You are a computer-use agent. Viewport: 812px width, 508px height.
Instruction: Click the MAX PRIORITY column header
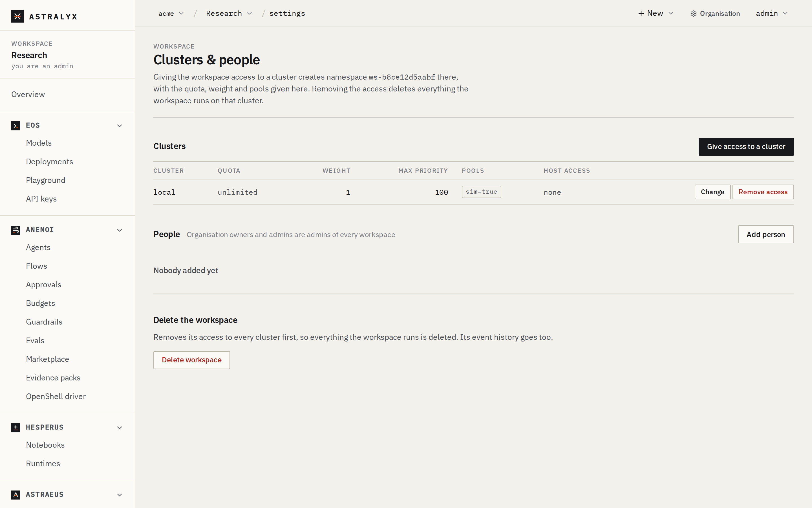tap(423, 171)
